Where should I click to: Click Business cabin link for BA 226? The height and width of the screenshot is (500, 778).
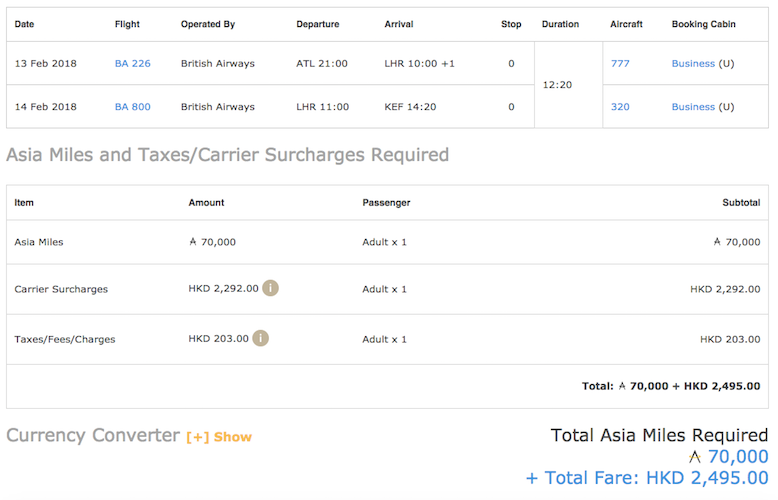pyautogui.click(x=693, y=63)
